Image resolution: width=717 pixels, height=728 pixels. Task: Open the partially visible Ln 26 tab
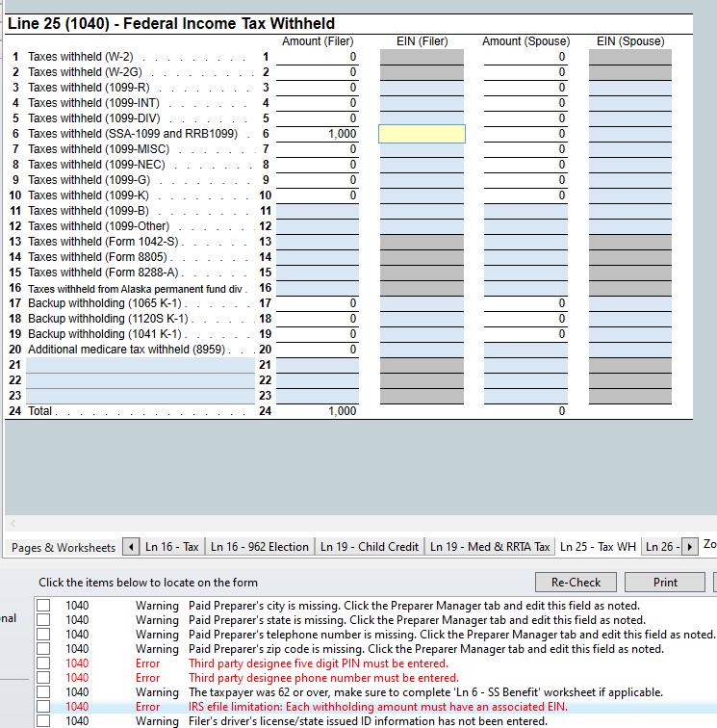click(x=662, y=546)
